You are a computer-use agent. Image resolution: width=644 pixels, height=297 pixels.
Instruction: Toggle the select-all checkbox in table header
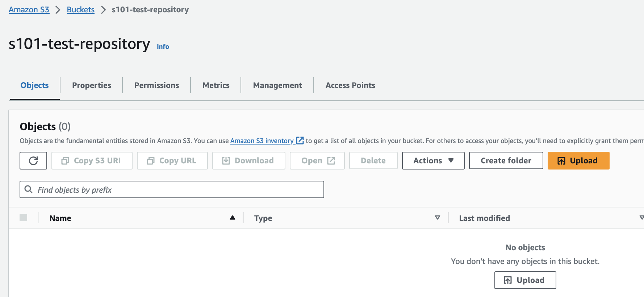pyautogui.click(x=24, y=217)
